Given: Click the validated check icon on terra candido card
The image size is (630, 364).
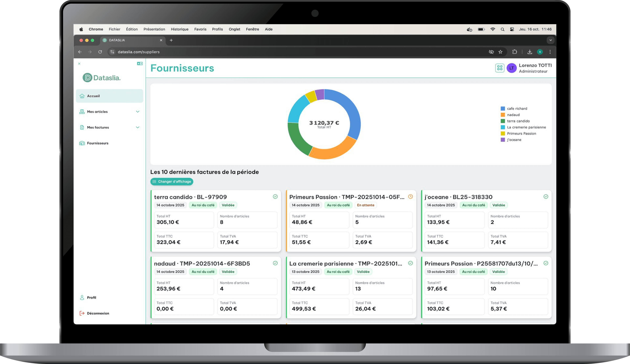Looking at the screenshot, I should (275, 196).
